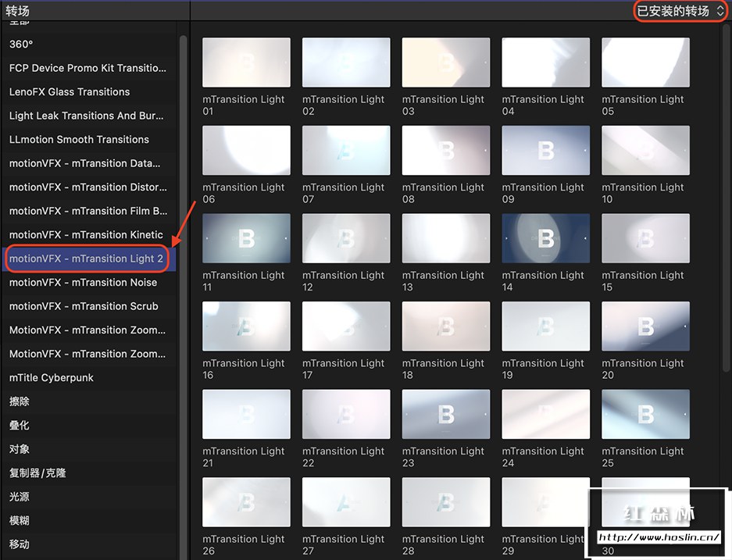The width and height of the screenshot is (732, 560).
Task: Click the mTransition Light 09 label
Action: click(x=543, y=193)
